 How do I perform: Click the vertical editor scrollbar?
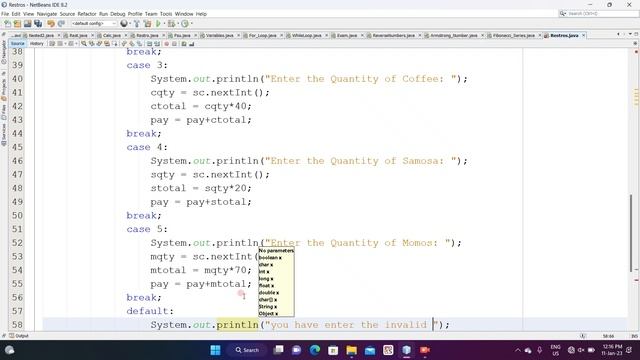point(631,234)
